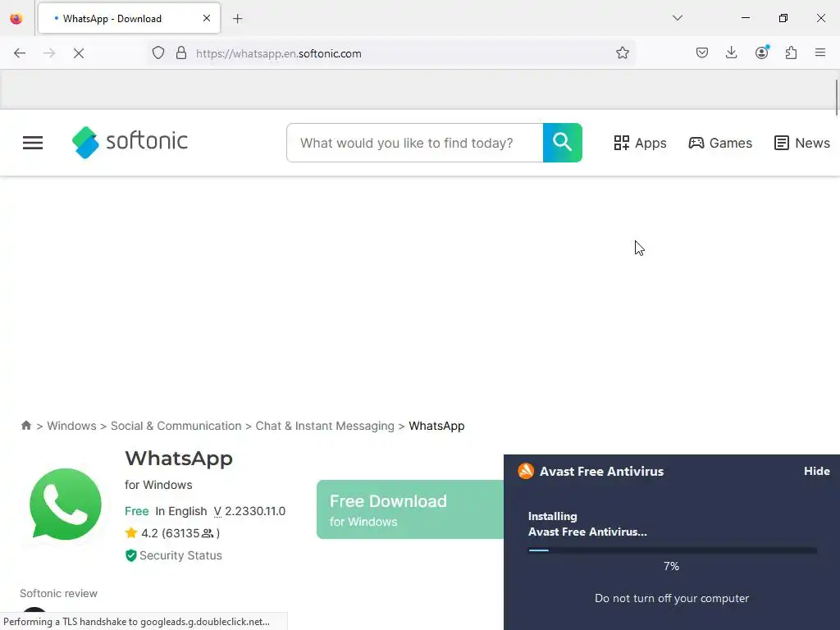Screen dimensions: 840x630
Task: Click the 'In English' language label
Action: [181, 511]
